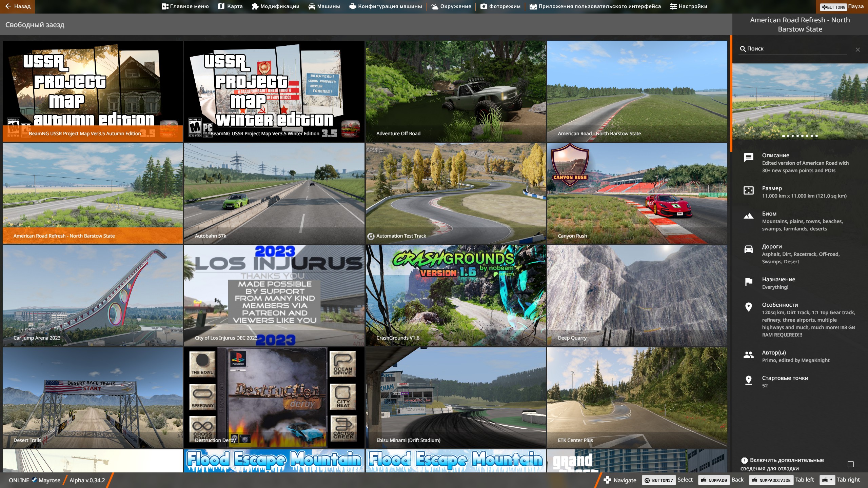The width and height of the screenshot is (868, 488).
Task: Select American Road Refresh - North Barstow State
Action: pos(93,193)
